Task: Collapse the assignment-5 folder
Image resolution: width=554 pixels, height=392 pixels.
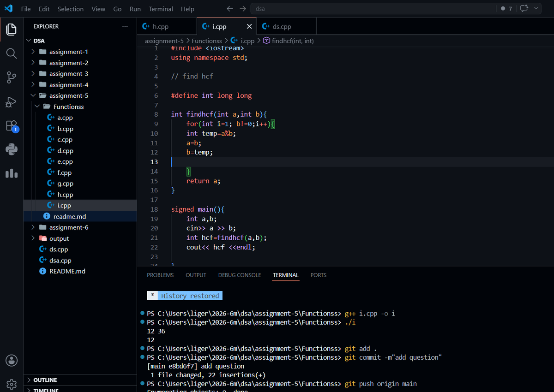Action: pos(80,95)
